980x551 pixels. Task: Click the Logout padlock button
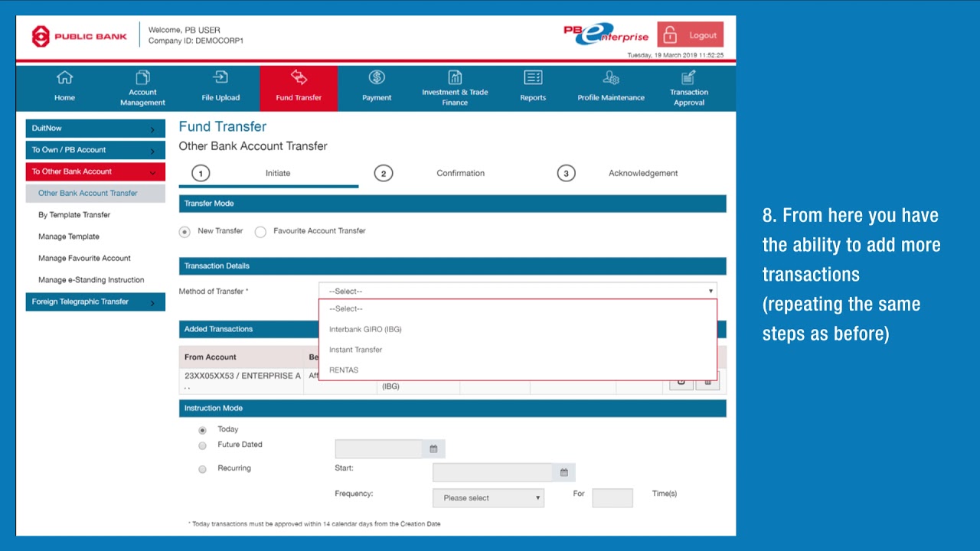(690, 35)
